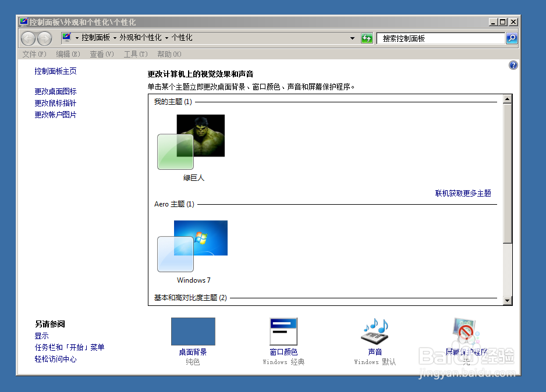Click the theme list scroll down arrow
Viewport: 546px width, 392px height.
tap(508, 301)
